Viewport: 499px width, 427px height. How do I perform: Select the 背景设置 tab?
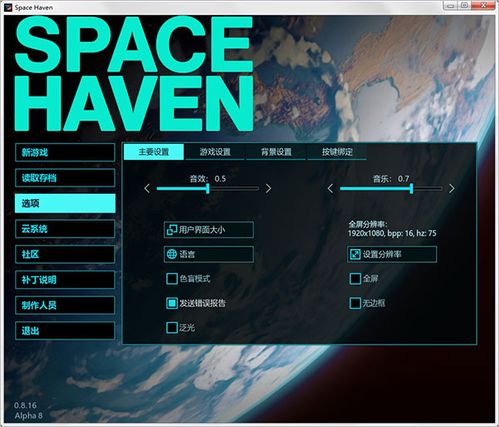click(x=276, y=152)
